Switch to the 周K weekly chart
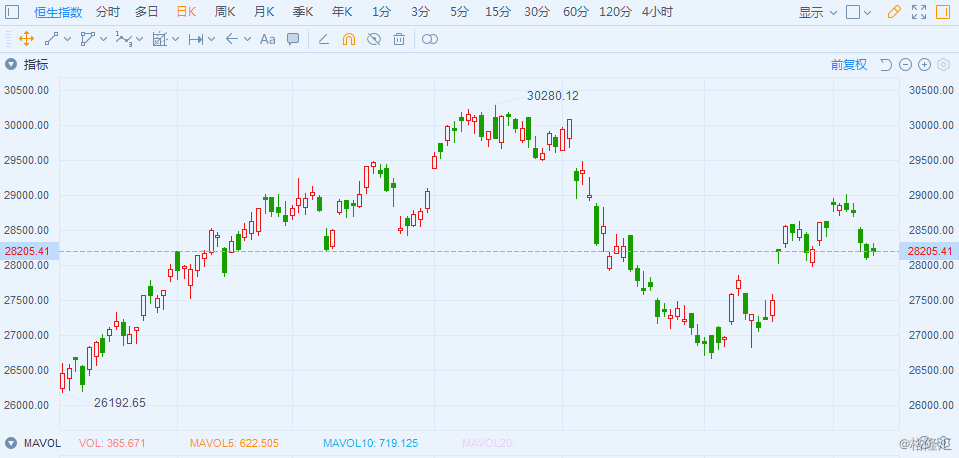Image resolution: width=959 pixels, height=458 pixels. coord(224,12)
